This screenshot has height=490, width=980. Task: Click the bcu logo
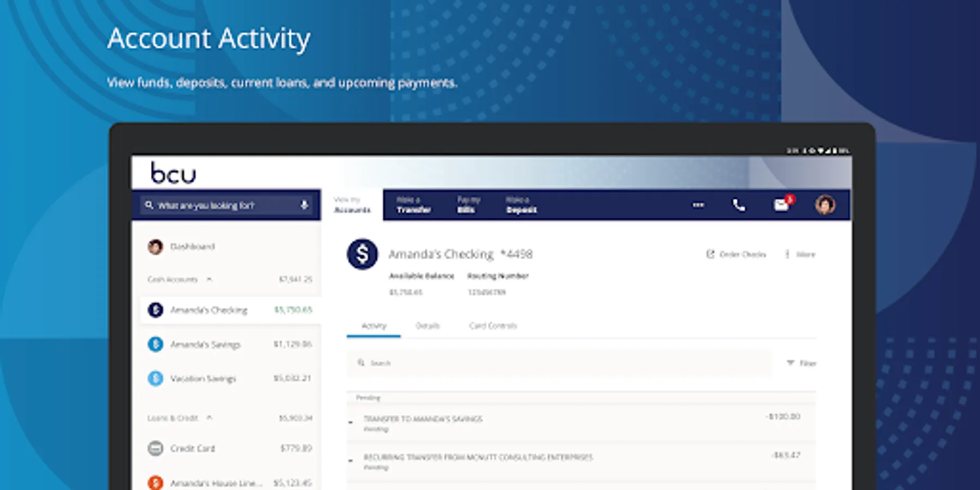coord(173,173)
